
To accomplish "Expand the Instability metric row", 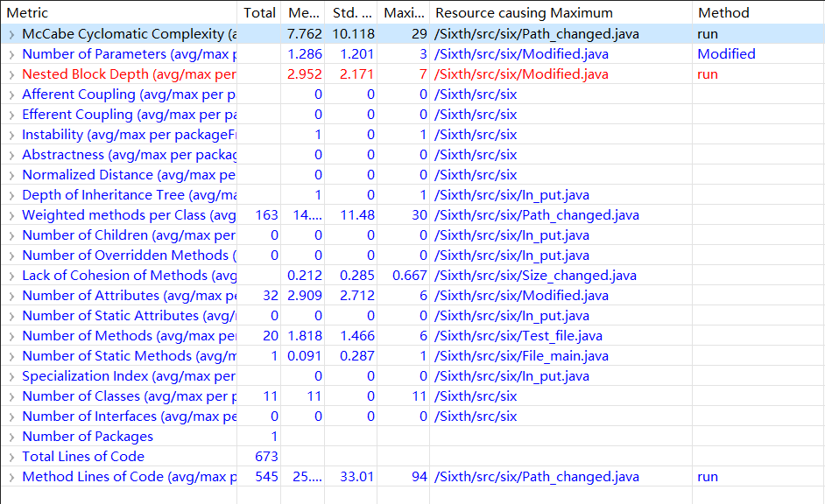I will (x=11, y=135).
